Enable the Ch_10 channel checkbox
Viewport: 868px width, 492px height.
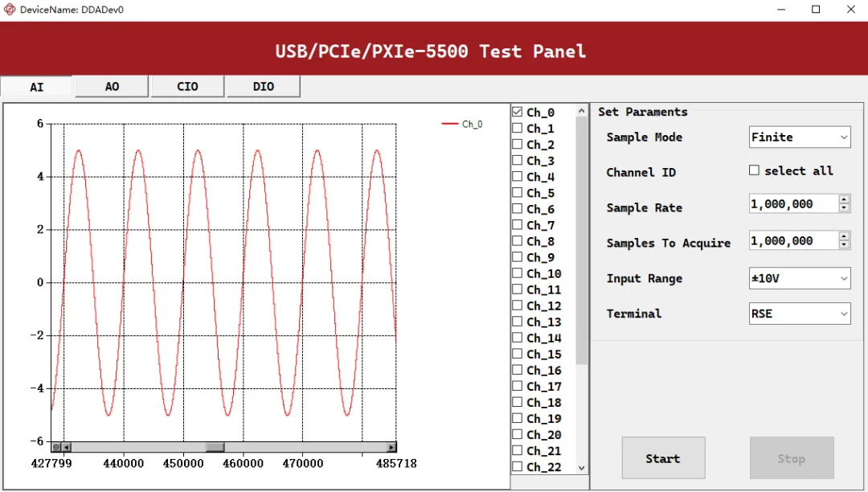(517, 273)
